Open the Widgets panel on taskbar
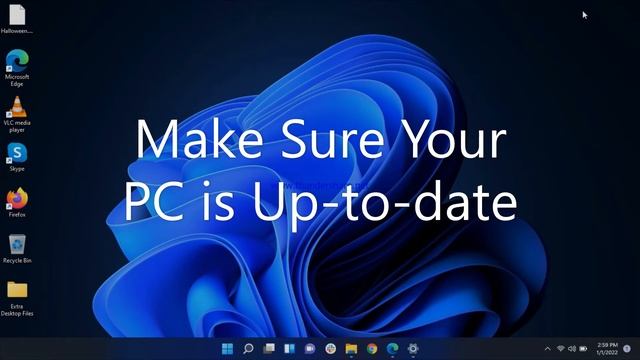The width and height of the screenshot is (640, 360). click(x=289, y=349)
